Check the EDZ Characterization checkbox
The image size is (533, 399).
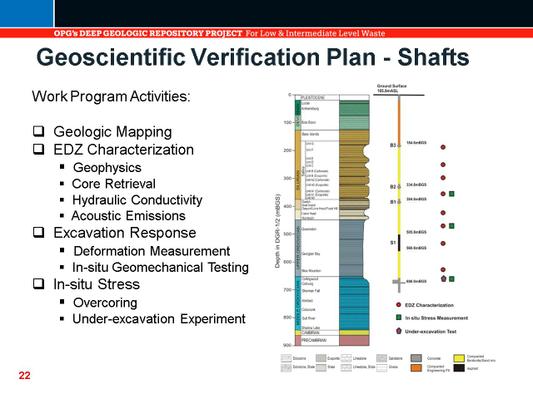click(39, 149)
